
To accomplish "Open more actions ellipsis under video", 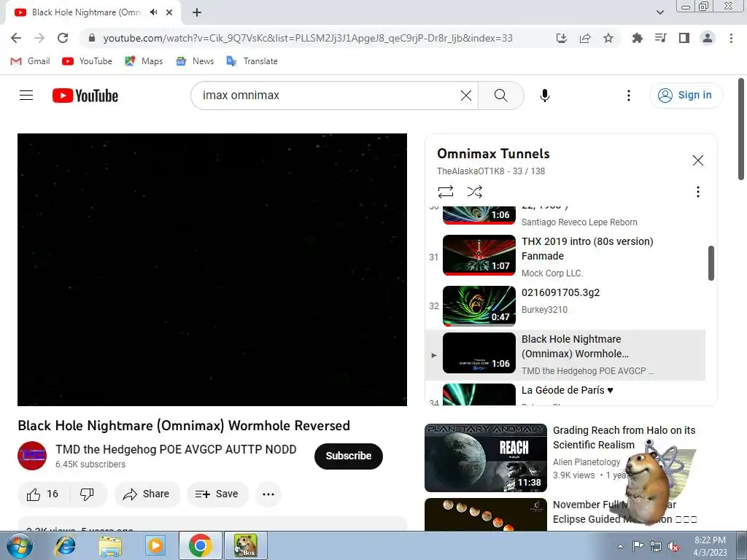I will click(268, 494).
